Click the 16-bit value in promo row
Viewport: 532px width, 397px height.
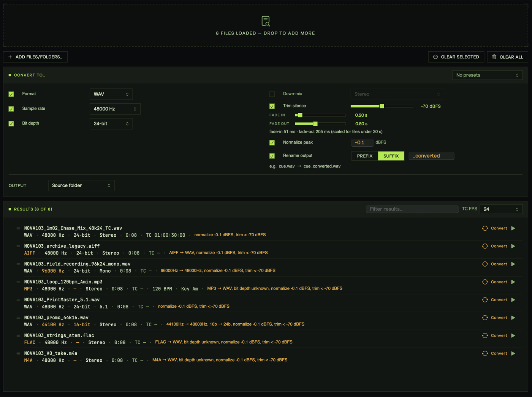[82, 325]
